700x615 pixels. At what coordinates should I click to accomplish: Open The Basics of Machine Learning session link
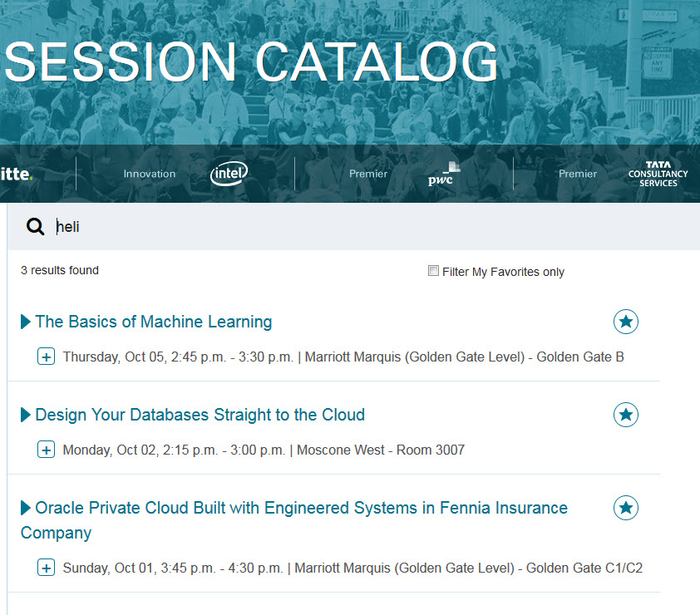pos(153,322)
